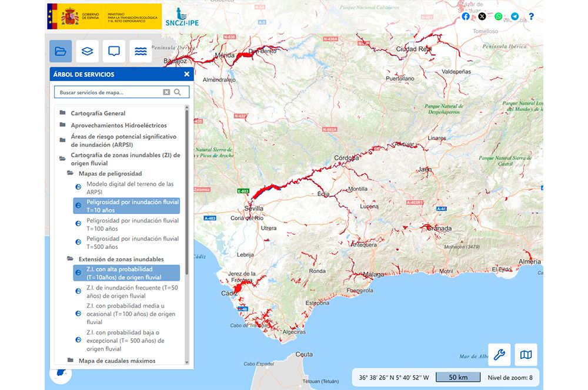Open the base map selector icon
This screenshot has height=390, width=588.
[525, 354]
